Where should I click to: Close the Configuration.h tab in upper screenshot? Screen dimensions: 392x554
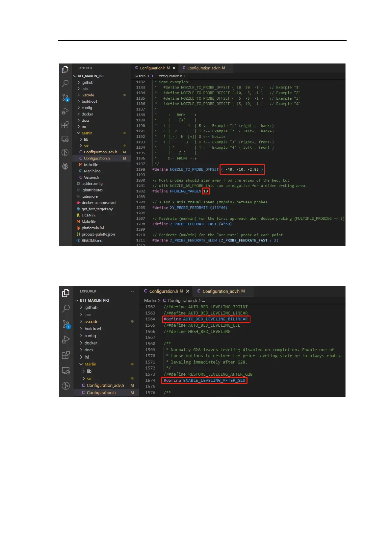click(x=174, y=68)
